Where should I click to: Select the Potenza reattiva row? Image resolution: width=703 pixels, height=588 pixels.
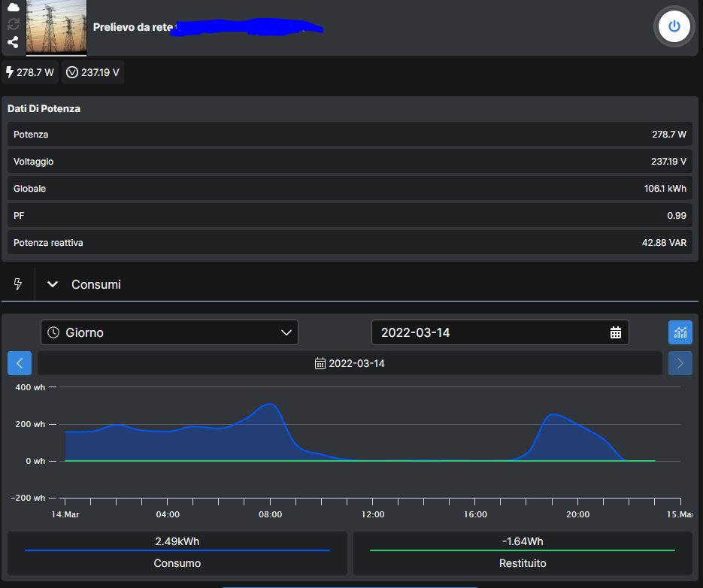350,243
